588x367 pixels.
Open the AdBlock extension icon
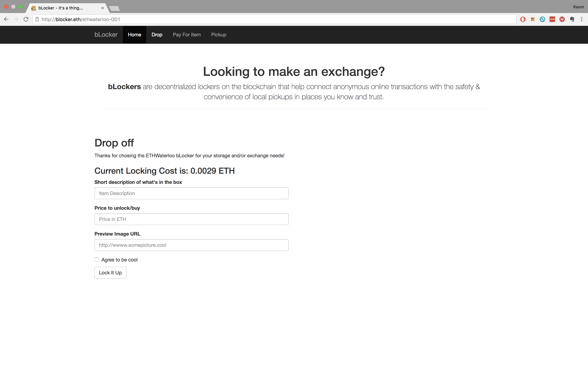523,19
